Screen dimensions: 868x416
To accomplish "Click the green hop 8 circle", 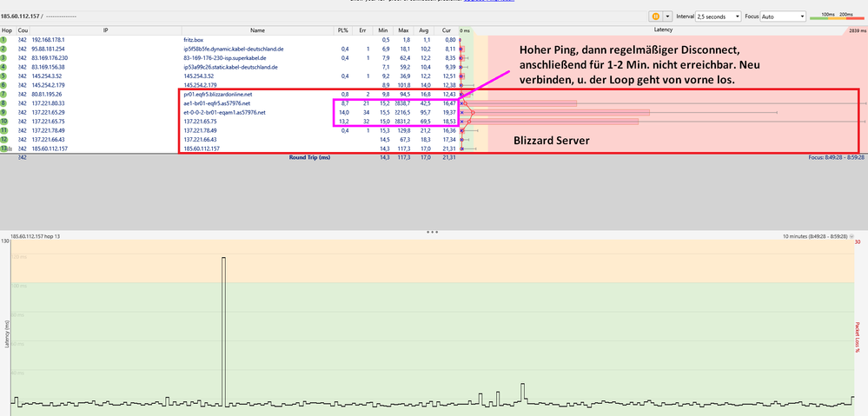I will [x=3, y=102].
